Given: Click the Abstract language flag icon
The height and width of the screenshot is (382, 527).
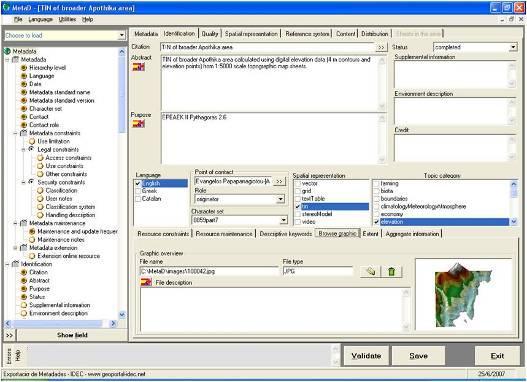Looking at the screenshot, I should (138, 67).
